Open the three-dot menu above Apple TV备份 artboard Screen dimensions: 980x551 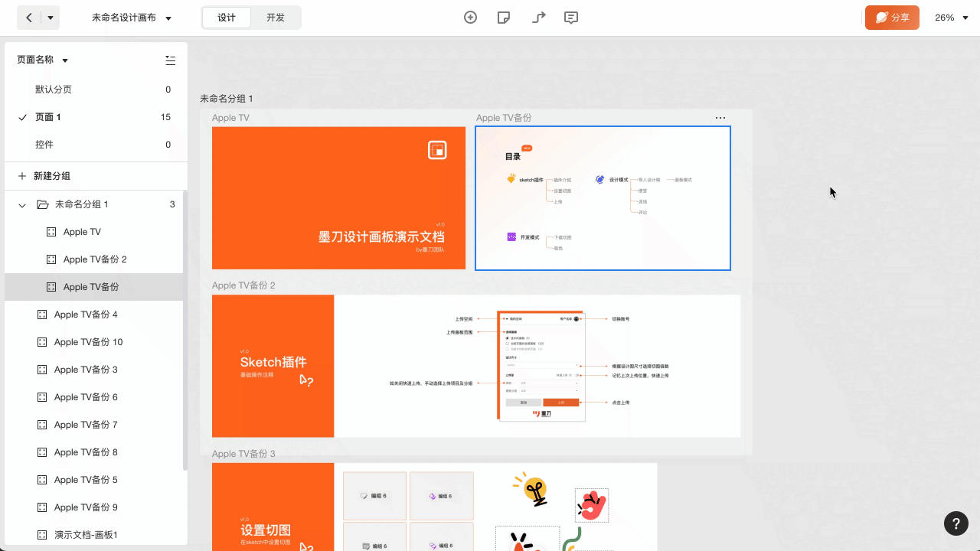[720, 118]
